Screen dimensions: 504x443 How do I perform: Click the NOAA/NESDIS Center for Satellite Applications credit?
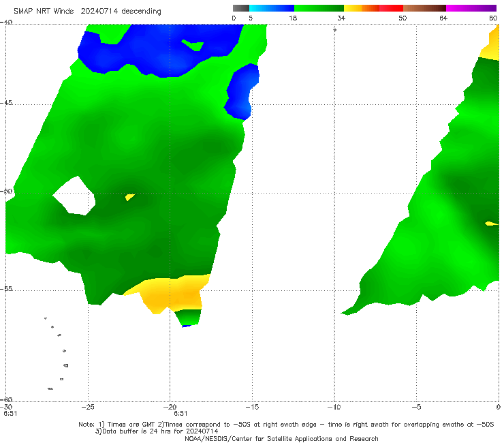tap(281, 438)
